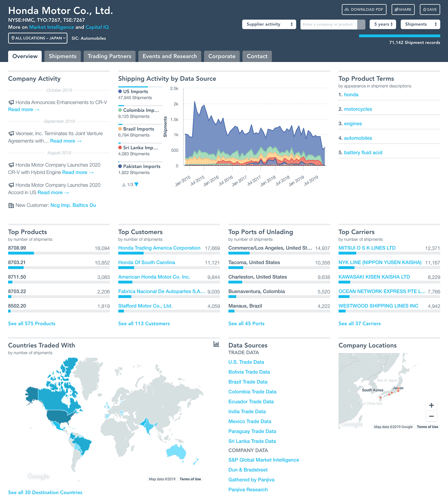Open the Supplier activity dropdown

(269, 24)
